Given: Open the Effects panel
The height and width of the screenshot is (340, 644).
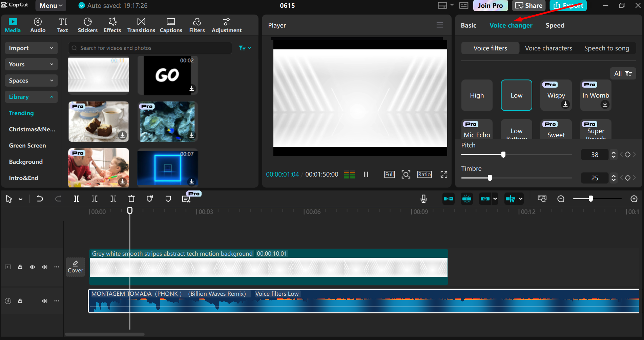Looking at the screenshot, I should click(112, 25).
